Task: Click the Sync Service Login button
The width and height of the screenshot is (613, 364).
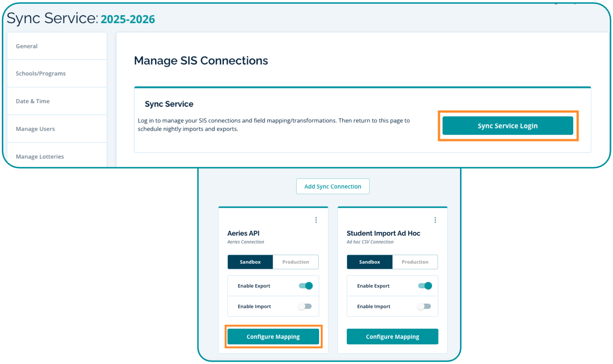Action: coord(507,126)
